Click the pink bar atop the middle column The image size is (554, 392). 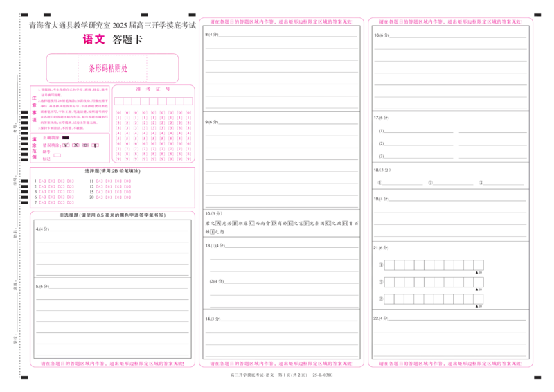[280, 22]
